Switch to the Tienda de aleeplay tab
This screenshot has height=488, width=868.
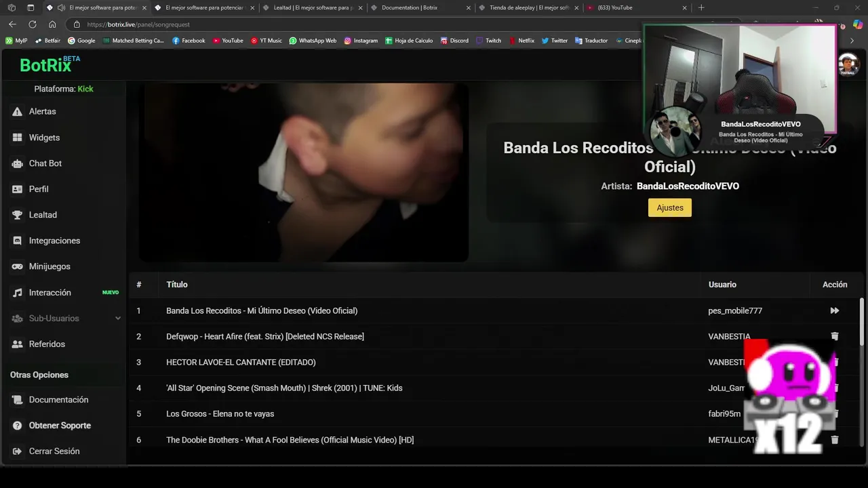click(x=529, y=7)
